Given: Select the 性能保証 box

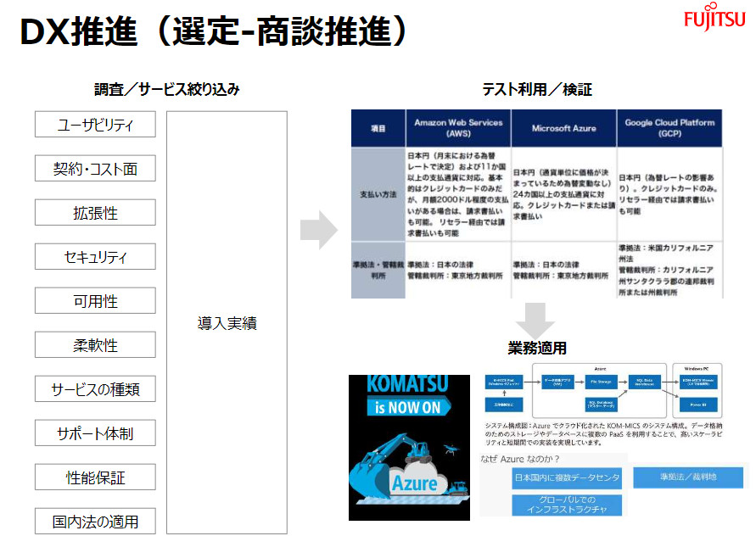Looking at the screenshot, I should [x=96, y=477].
